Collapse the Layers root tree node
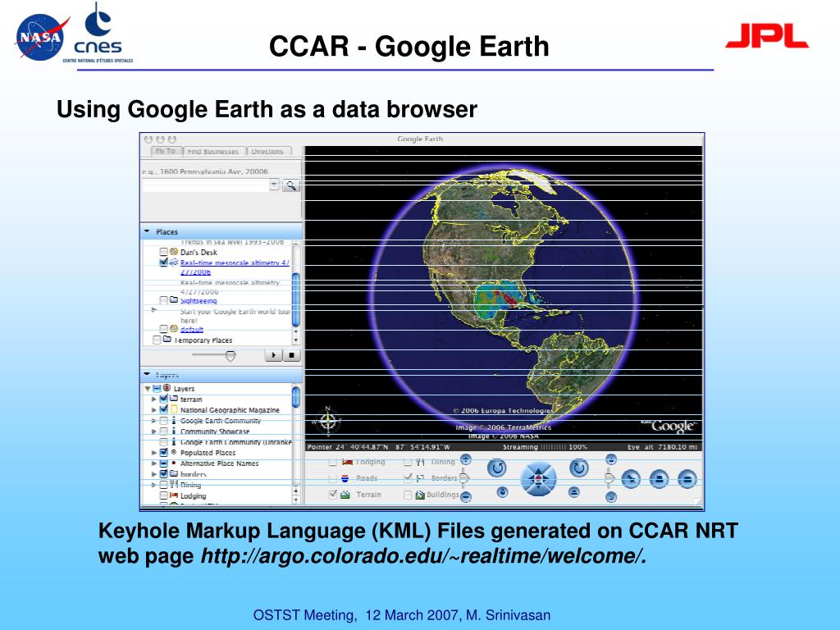This screenshot has height=630, width=840. pos(148,388)
